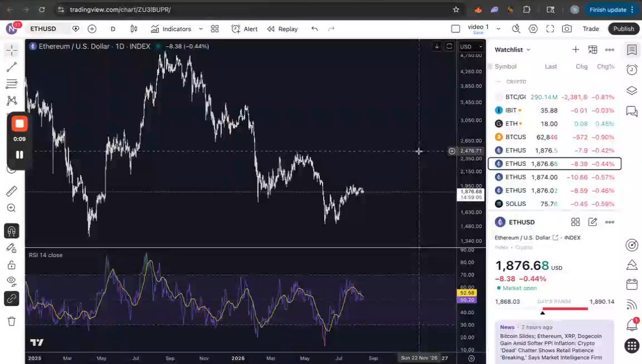Image resolution: width=642 pixels, height=364 pixels.
Task: Create an Alert
Action: tap(245, 28)
